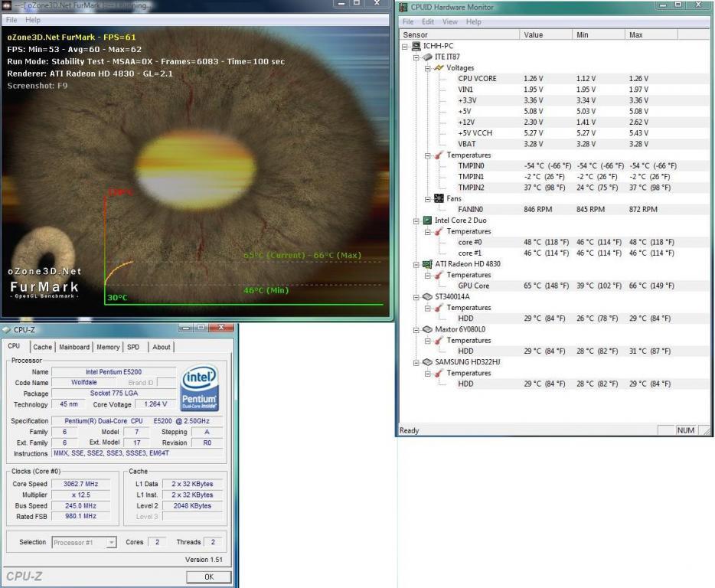Switch to the Mainboard tab
This screenshot has height=588, width=715.
point(74,347)
